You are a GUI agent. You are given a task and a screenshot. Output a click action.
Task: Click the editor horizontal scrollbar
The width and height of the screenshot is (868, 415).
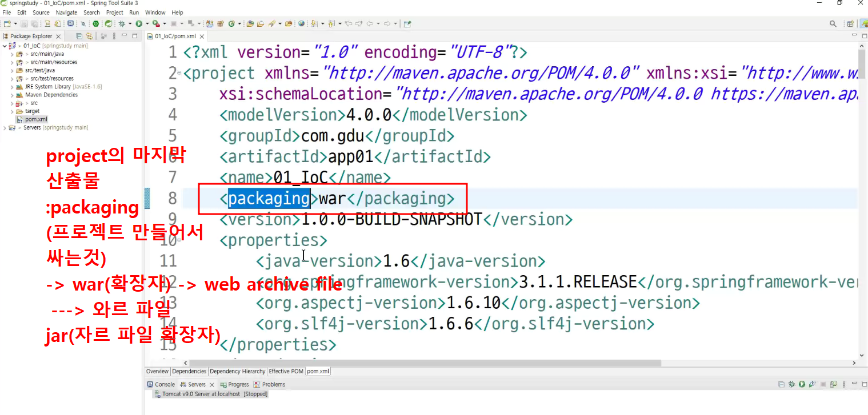425,363
